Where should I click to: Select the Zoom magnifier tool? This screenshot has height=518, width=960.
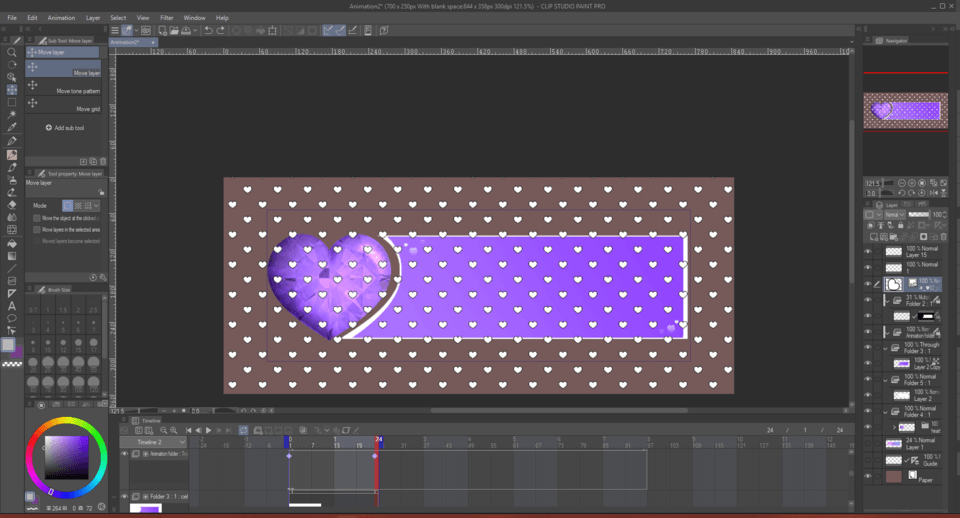tap(12, 52)
